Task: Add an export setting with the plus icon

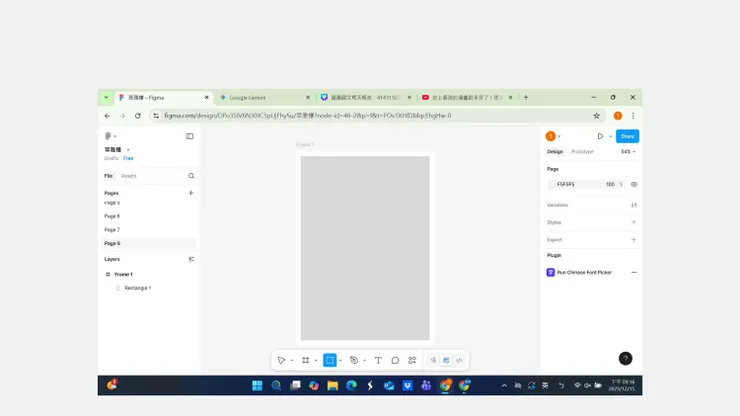Action: (x=634, y=240)
